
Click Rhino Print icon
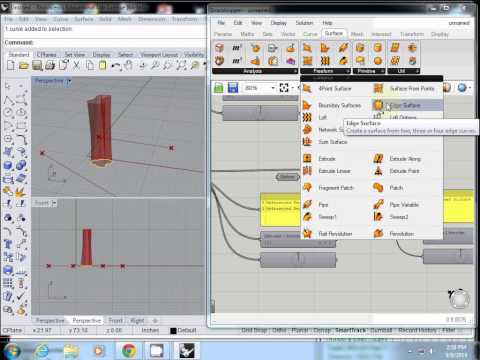(x=50, y=65)
